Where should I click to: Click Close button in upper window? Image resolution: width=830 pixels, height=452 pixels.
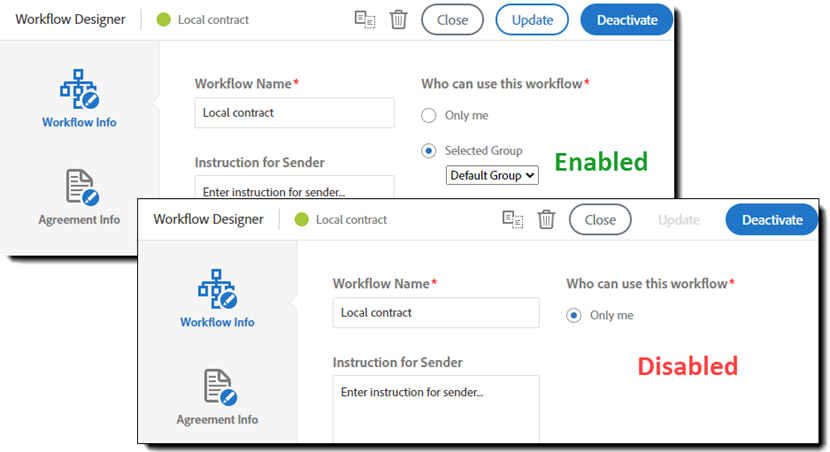point(452,19)
